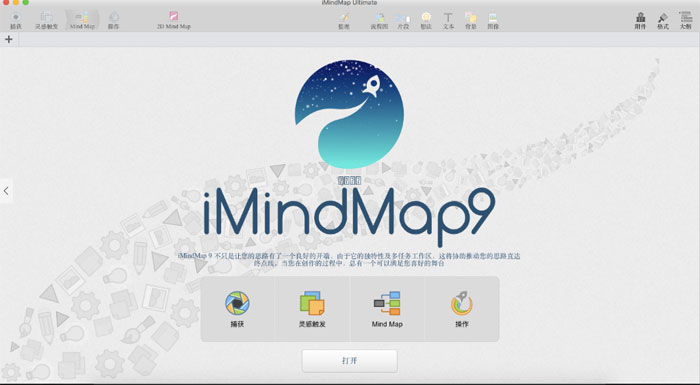Open the 大纲 outline panel icon
The image size is (700, 385).
click(685, 20)
